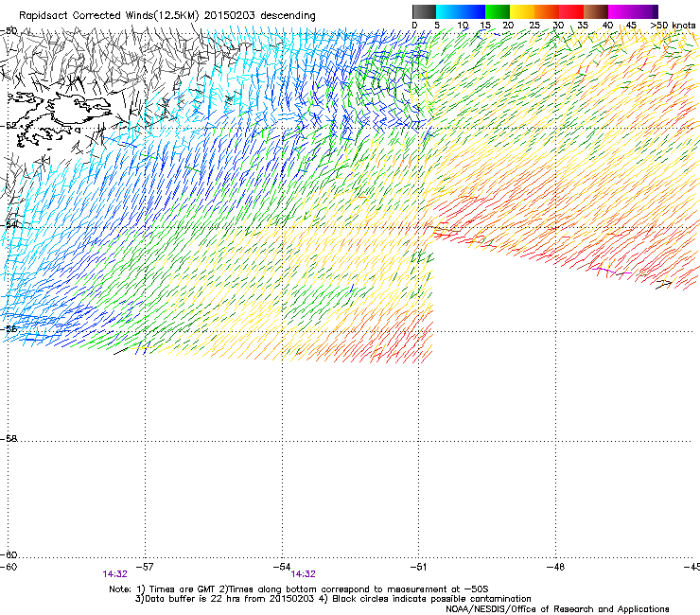Choose the orange 25–30 knots legend segment
700x615 pixels.
pyautogui.click(x=547, y=11)
